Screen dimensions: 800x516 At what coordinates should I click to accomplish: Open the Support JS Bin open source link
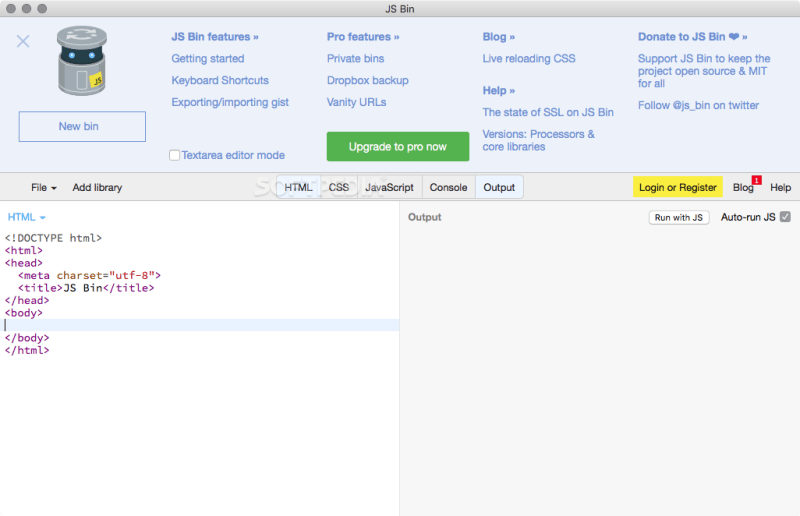704,71
